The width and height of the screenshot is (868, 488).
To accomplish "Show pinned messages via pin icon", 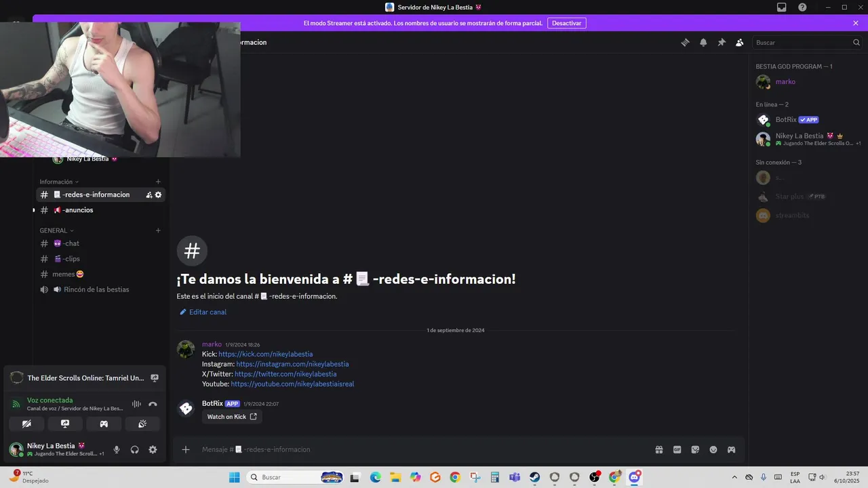I will [x=722, y=42].
